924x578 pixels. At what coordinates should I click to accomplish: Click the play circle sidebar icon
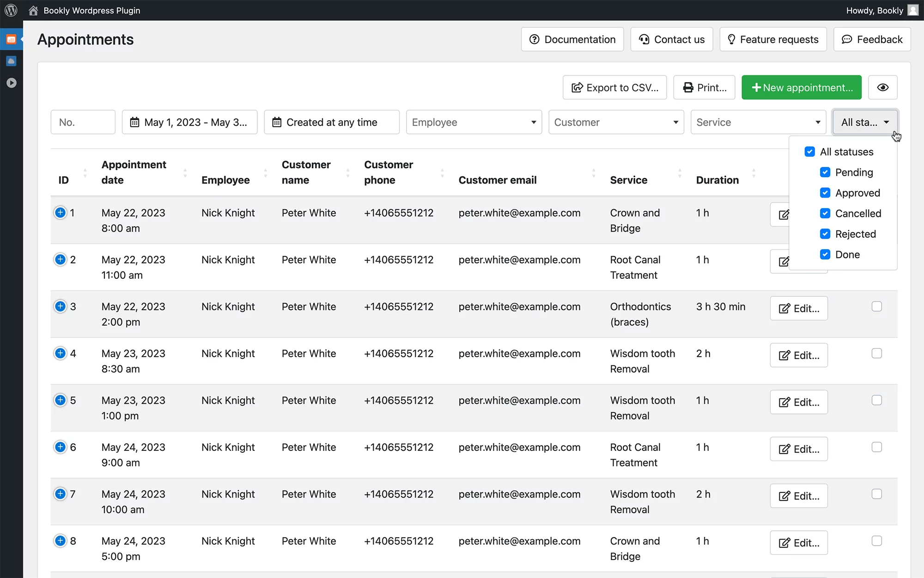click(12, 83)
